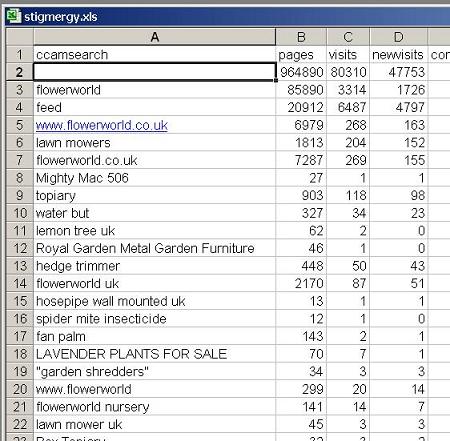The height and width of the screenshot is (441, 450).
Task: Select column A header
Action: 154,37
